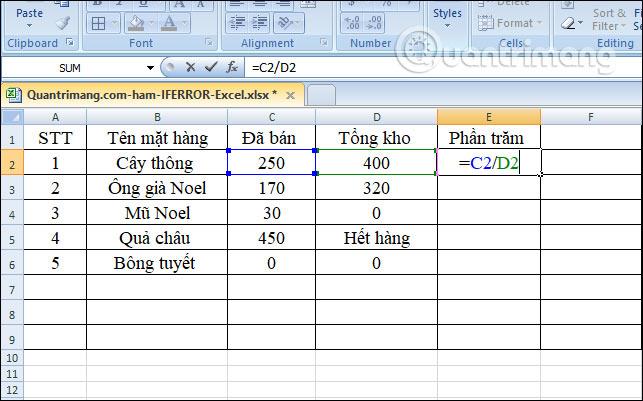This screenshot has width=643, height=401.
Task: Open the text Orientation button
Action: (x=285, y=23)
